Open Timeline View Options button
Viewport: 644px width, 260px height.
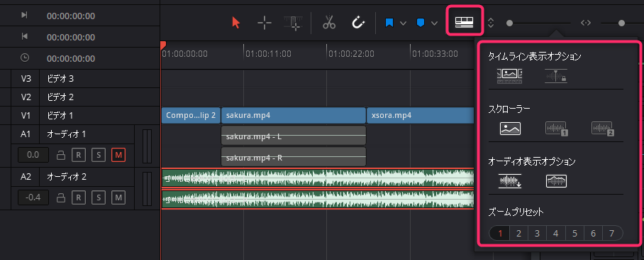click(464, 23)
